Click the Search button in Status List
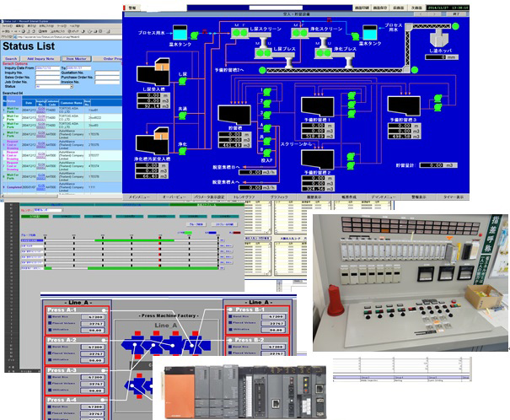 point(11,59)
